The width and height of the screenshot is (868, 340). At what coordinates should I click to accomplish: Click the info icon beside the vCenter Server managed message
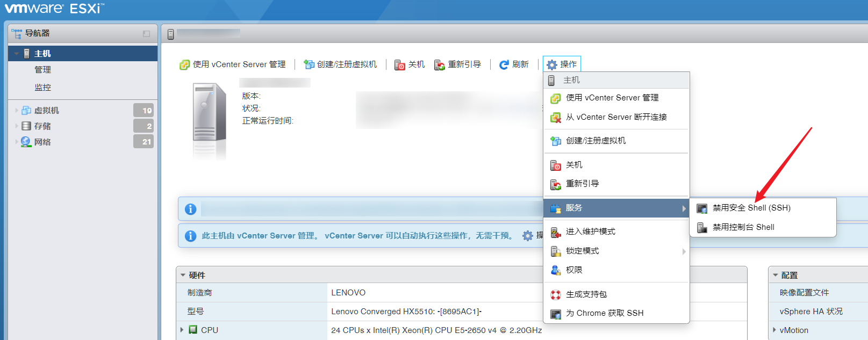tap(190, 236)
